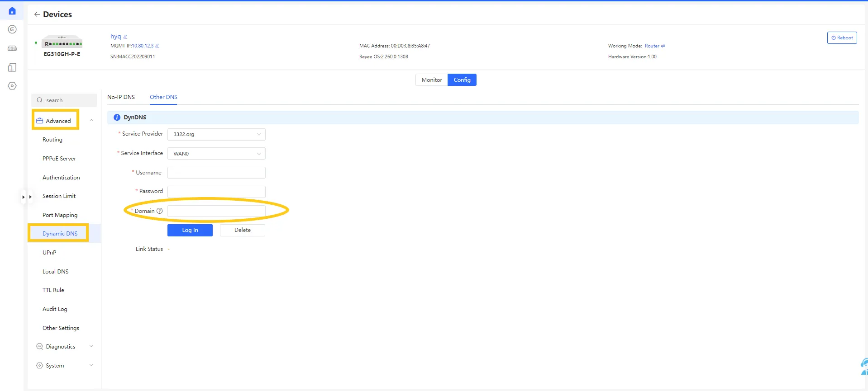868x391 pixels.
Task: Edit the MGMT IP pencil icon
Action: [157, 46]
